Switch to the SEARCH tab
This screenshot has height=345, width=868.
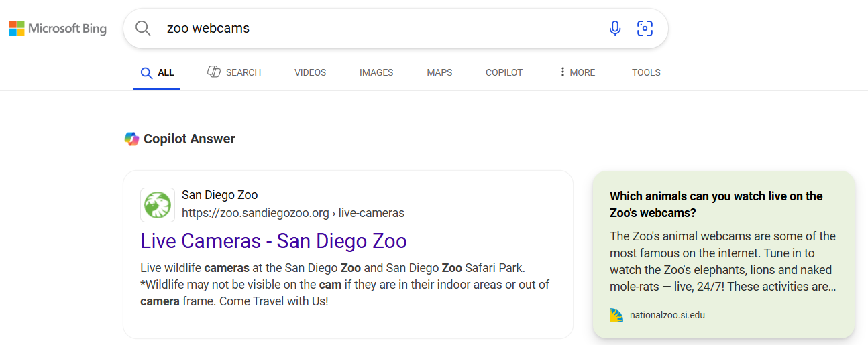coord(234,72)
